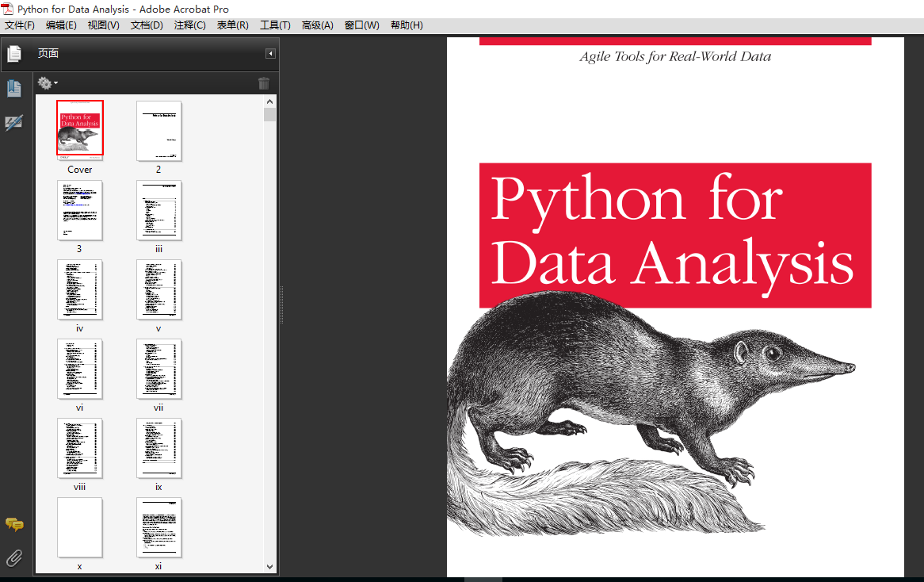The image size is (924, 582).
Task: Select page vii thumbnail
Action: [159, 369]
